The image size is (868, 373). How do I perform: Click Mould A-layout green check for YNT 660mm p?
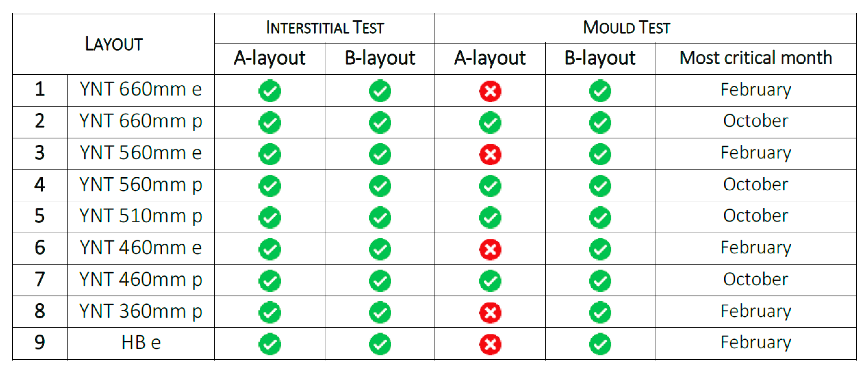490,123
